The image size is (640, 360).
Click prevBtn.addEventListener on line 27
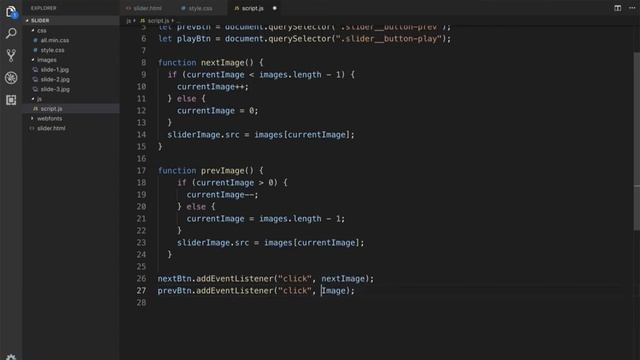[216, 291]
